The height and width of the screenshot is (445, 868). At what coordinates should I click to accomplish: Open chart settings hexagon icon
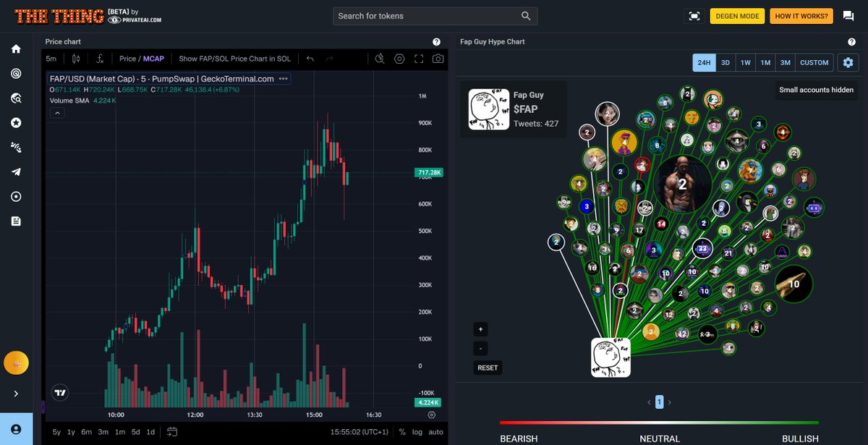click(399, 59)
